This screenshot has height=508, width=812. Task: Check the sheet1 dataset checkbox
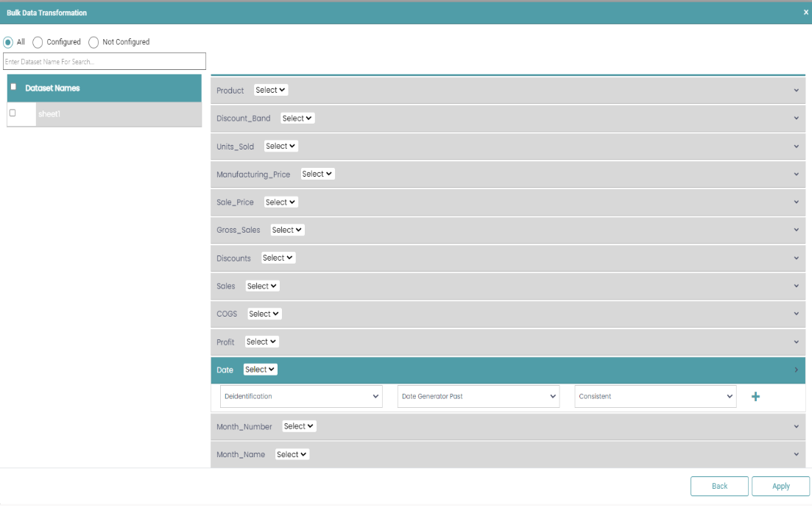pyautogui.click(x=13, y=113)
